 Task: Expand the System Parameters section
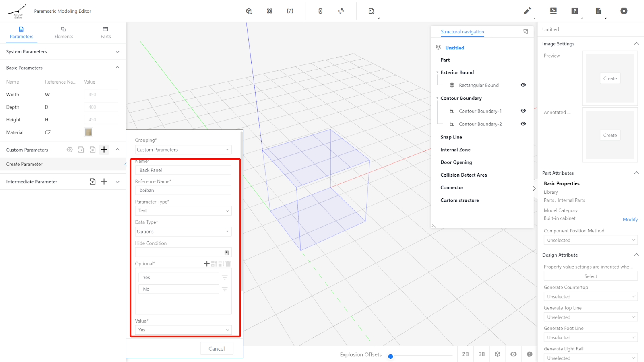(118, 52)
